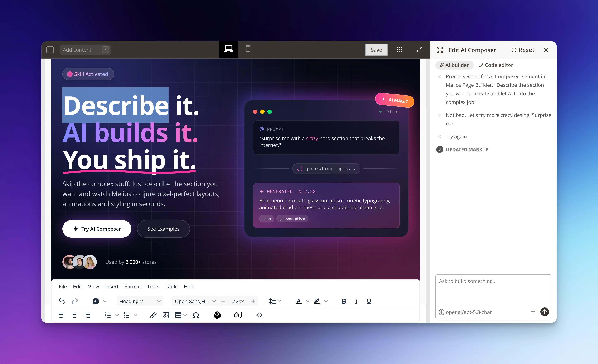Increase font size with plus button
The width and height of the screenshot is (598, 364).
tap(253, 301)
